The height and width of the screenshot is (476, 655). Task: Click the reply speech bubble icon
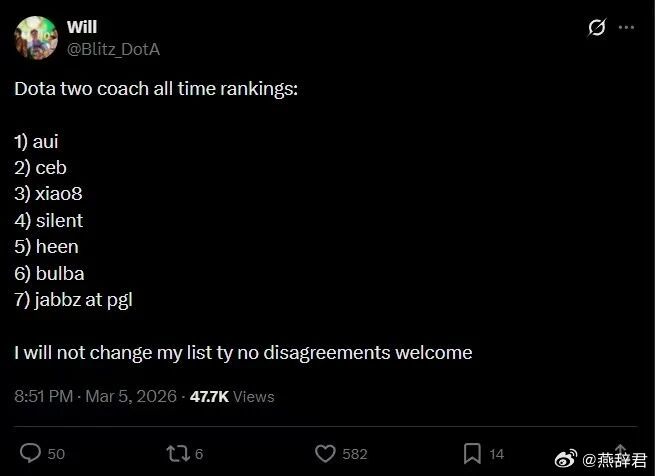tap(31, 453)
